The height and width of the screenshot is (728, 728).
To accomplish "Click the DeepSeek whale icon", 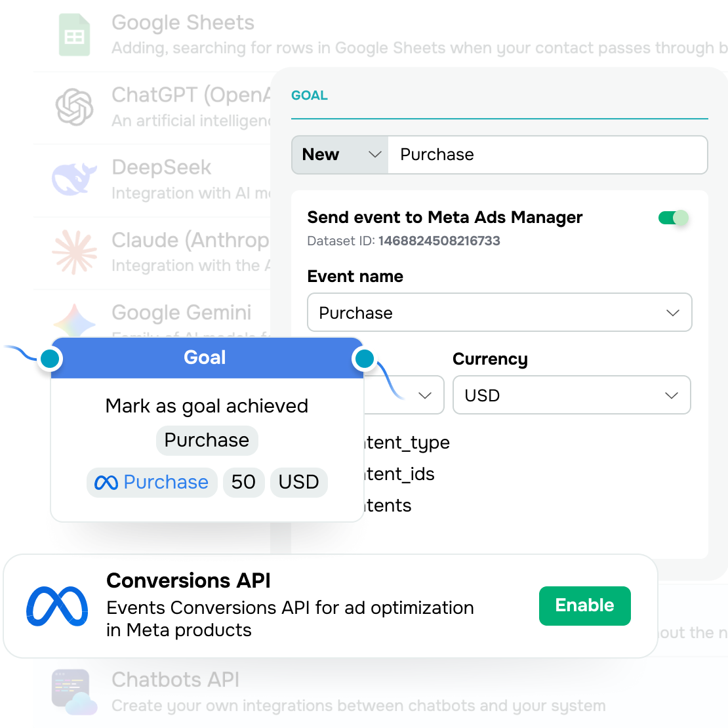I will (x=74, y=179).
